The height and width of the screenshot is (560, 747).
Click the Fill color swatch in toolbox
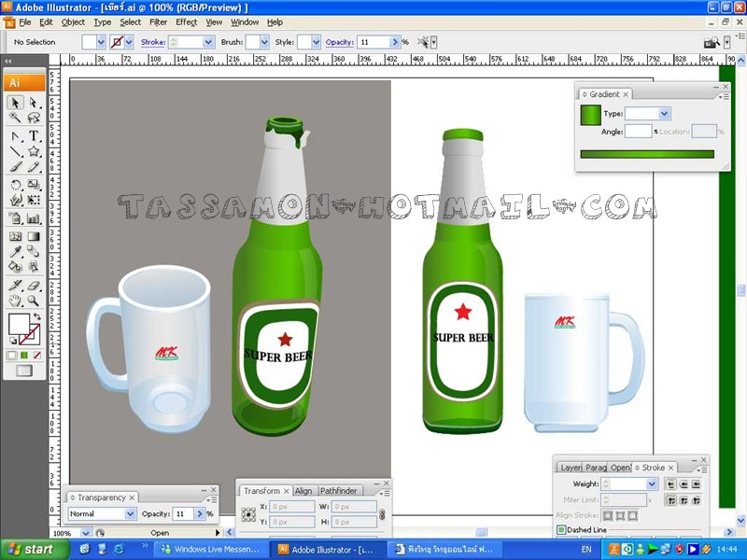[19, 324]
